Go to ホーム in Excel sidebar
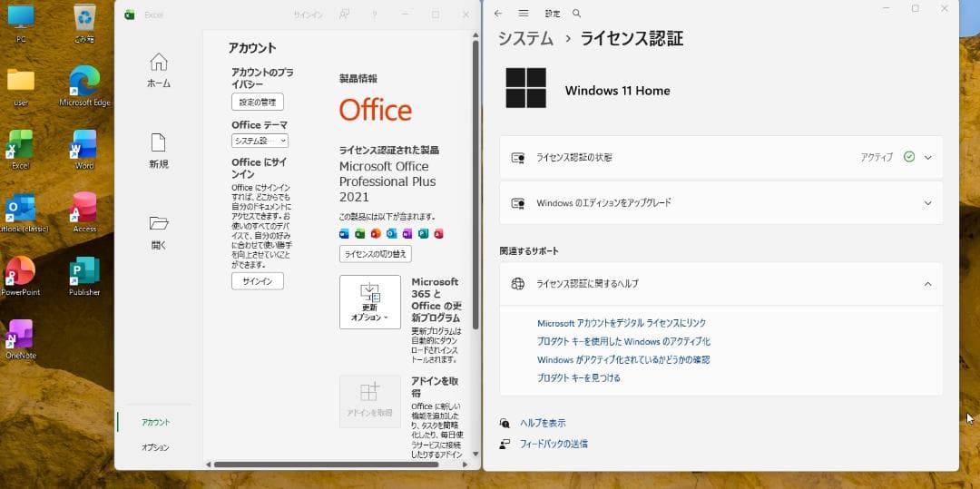 tap(159, 70)
